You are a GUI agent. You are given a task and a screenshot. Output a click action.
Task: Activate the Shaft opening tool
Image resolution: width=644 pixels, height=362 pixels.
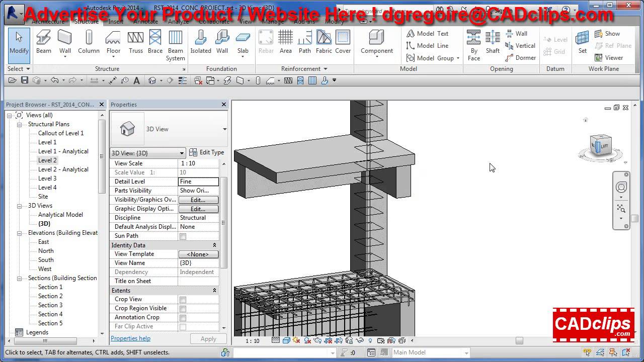pos(493,43)
